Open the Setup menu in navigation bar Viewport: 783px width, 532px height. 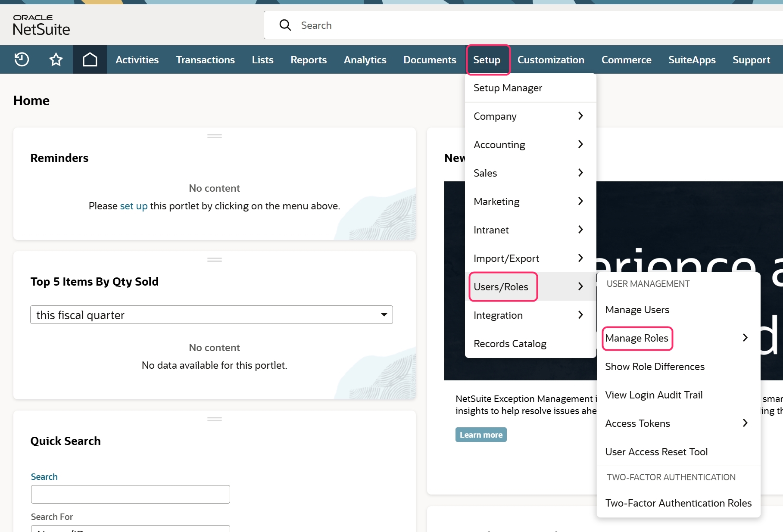click(487, 59)
